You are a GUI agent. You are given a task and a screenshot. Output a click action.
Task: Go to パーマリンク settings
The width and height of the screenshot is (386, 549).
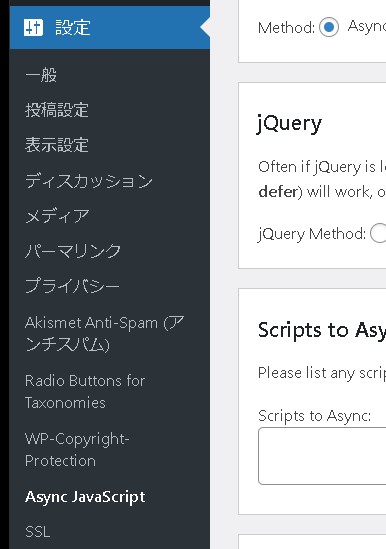[x=73, y=251]
